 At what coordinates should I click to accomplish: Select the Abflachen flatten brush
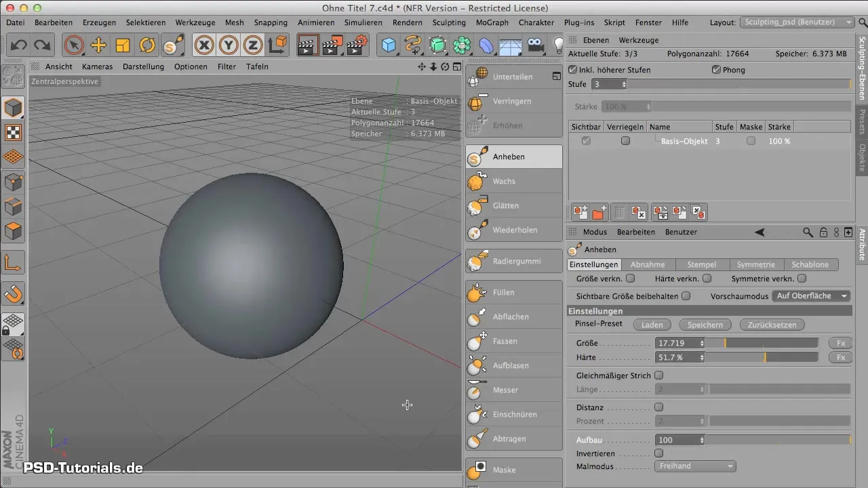[x=513, y=317]
